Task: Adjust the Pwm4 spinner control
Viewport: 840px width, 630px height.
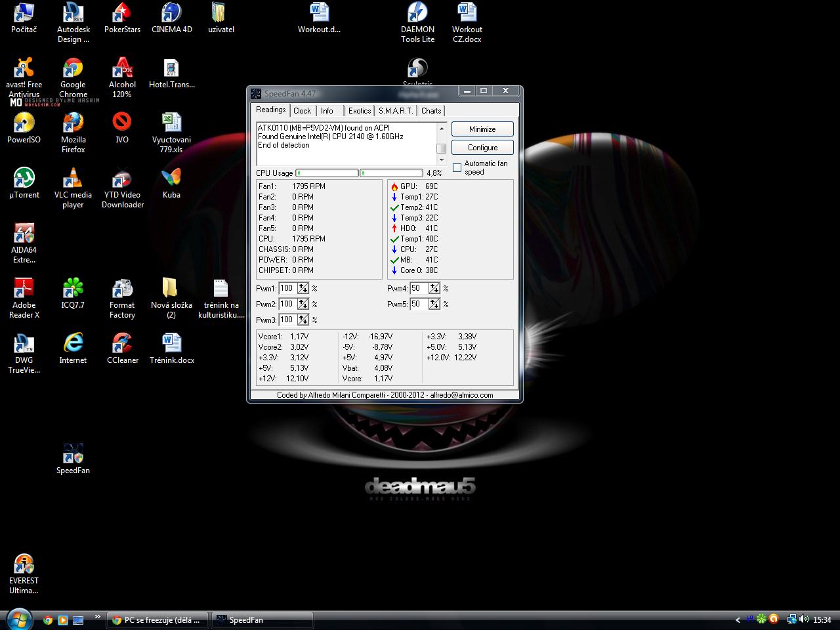Action: pos(434,288)
